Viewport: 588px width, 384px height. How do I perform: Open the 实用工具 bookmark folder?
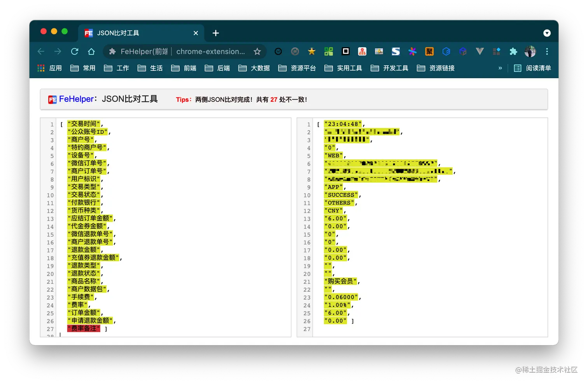(343, 68)
